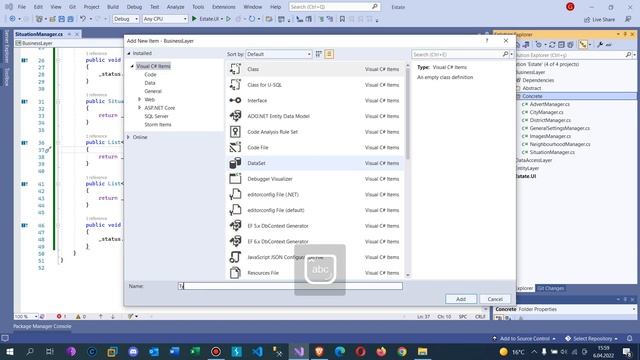Choose Code Analysis Rule Set template

(315, 132)
